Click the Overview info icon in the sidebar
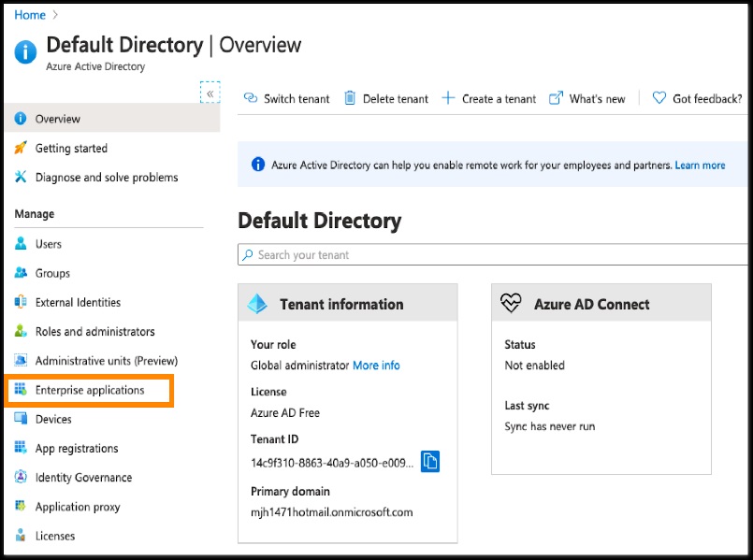The image size is (753, 560). 21,118
